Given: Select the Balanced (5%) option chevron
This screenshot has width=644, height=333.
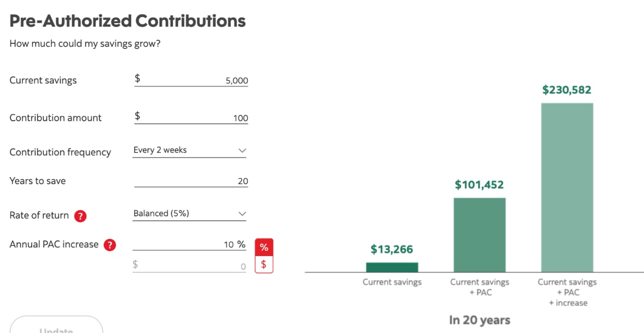Looking at the screenshot, I should pyautogui.click(x=242, y=214).
